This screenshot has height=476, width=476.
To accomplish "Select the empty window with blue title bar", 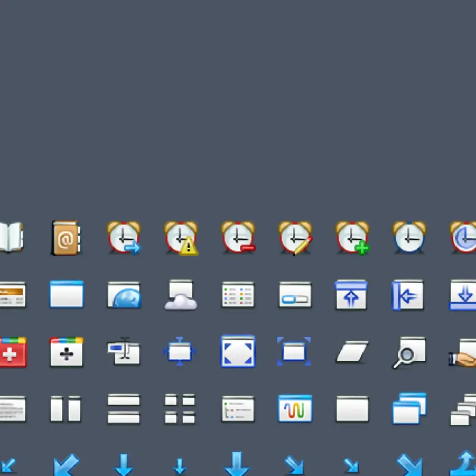I will pos(67,294).
